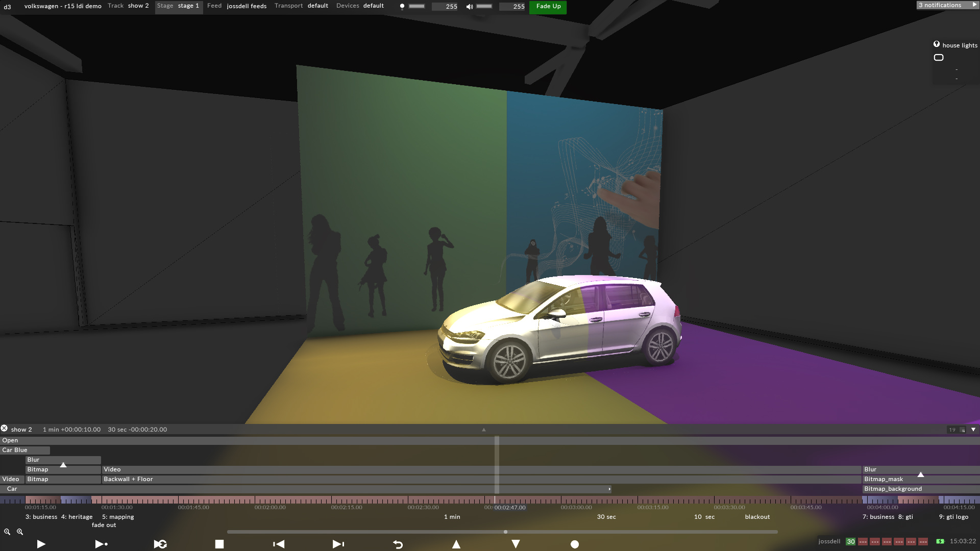Viewport: 980px width, 551px height.
Task: Click the 1 min note on the timeline
Action: (x=452, y=517)
